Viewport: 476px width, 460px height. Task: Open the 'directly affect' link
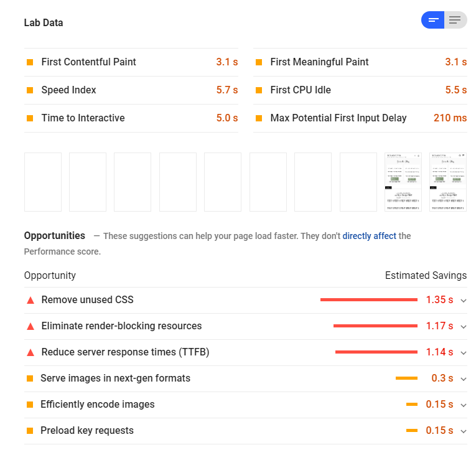369,236
